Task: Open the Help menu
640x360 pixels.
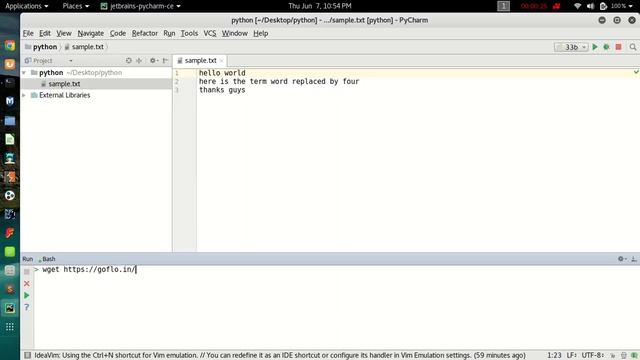Action: tap(260, 33)
